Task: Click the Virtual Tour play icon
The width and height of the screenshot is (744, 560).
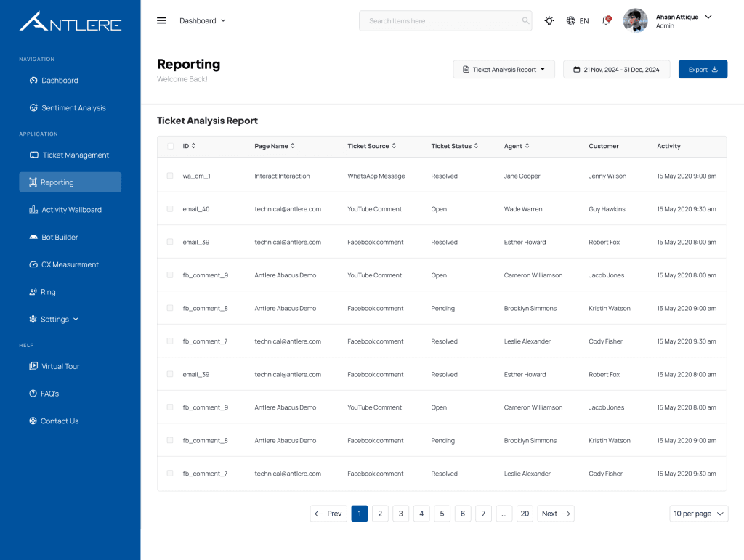Action: (33, 366)
